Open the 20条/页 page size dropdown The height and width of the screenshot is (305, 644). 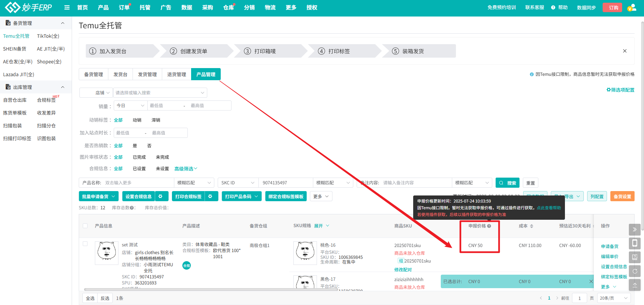(x=614, y=298)
